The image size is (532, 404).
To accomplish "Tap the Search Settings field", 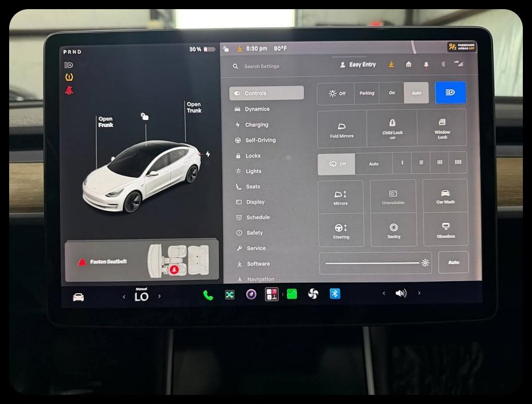I will 261,66.
